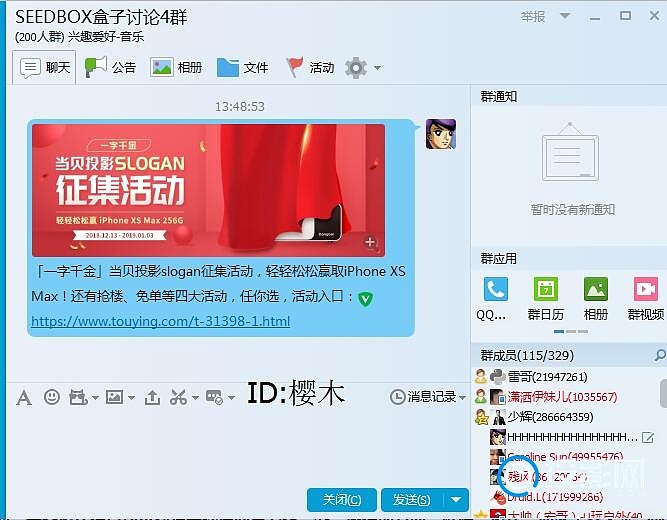Select member Caroline Sun
Viewport: 667px width, 520px height.
(x=565, y=457)
